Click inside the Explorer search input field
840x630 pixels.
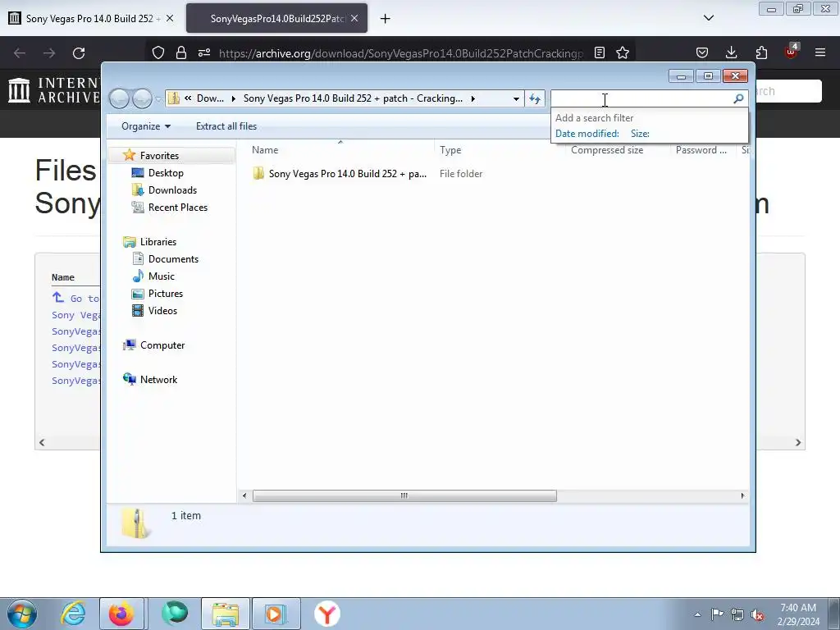(x=641, y=98)
